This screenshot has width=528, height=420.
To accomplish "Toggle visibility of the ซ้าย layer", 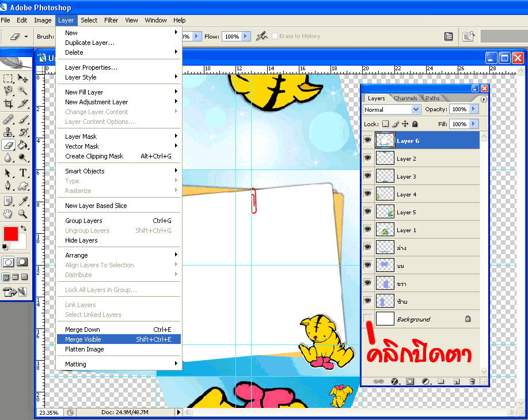I will coord(368,301).
